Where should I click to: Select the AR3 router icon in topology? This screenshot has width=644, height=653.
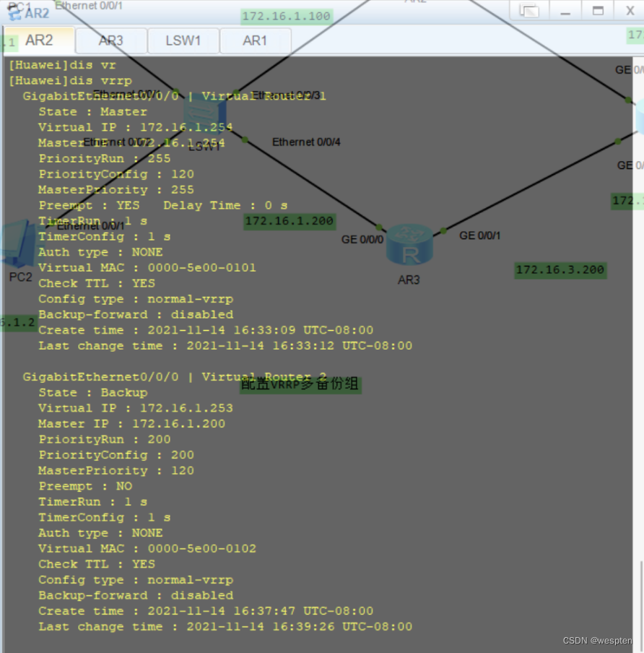point(409,244)
